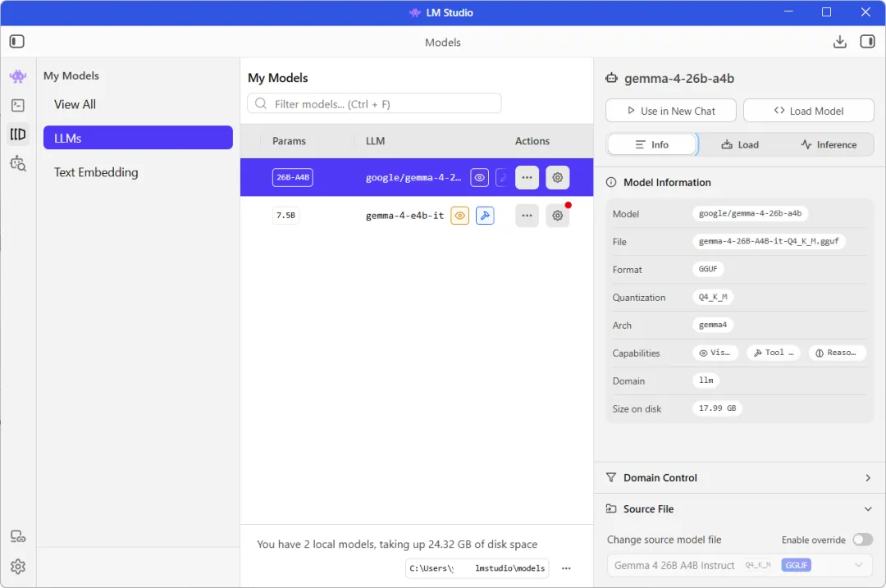Open the Gemma 4 26B A4B Instruct source dropdown
886x588 pixels.
point(739,565)
